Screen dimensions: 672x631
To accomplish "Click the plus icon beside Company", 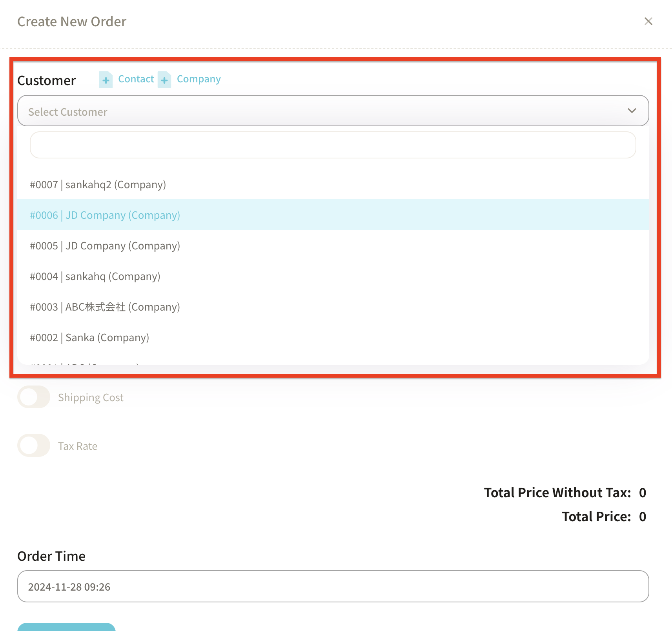I will [164, 80].
